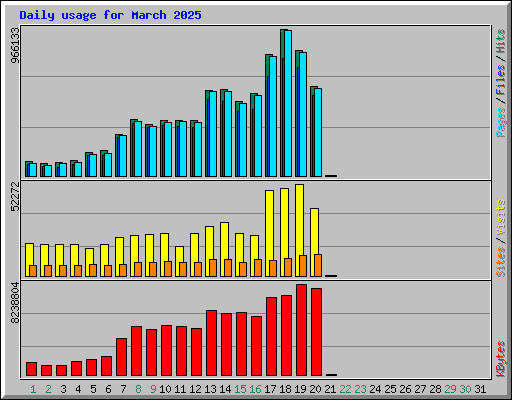Click day 4 on the x-axis
This screenshot has width=512, height=400.
(78, 389)
